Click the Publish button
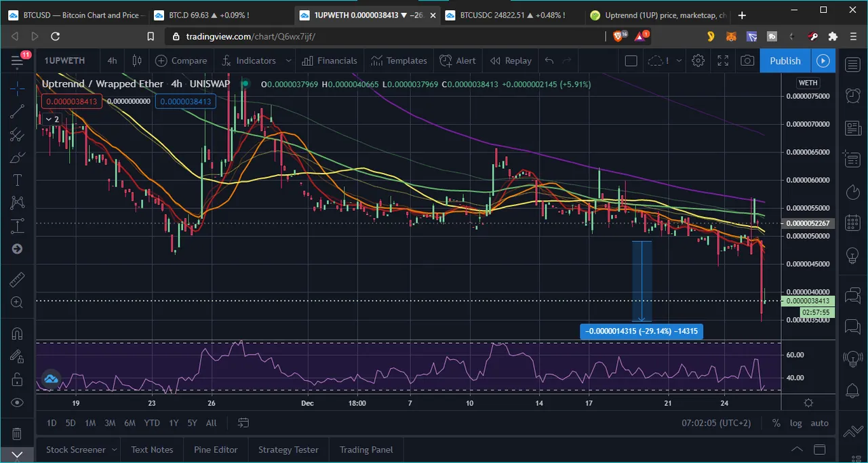The height and width of the screenshot is (463, 868). [x=785, y=61]
